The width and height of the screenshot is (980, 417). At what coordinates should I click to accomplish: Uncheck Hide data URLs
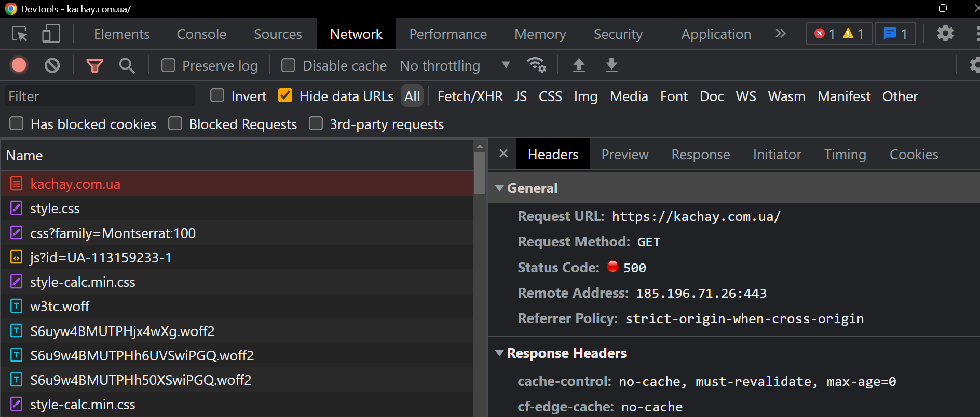(285, 96)
